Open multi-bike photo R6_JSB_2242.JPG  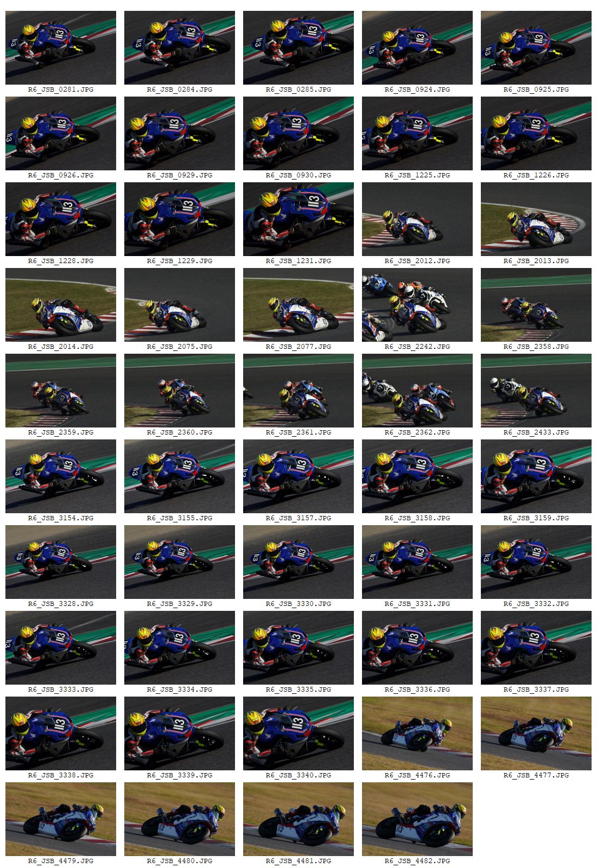point(417,305)
